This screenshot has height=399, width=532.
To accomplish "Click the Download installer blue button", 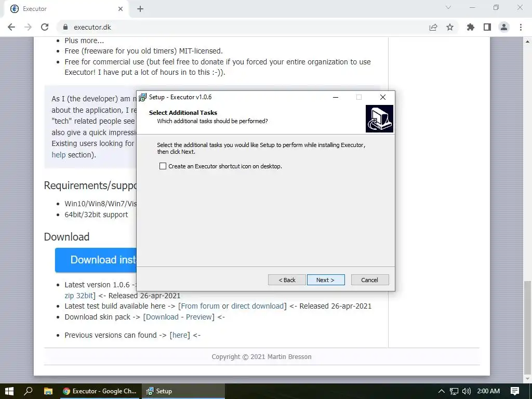I will [x=96, y=260].
